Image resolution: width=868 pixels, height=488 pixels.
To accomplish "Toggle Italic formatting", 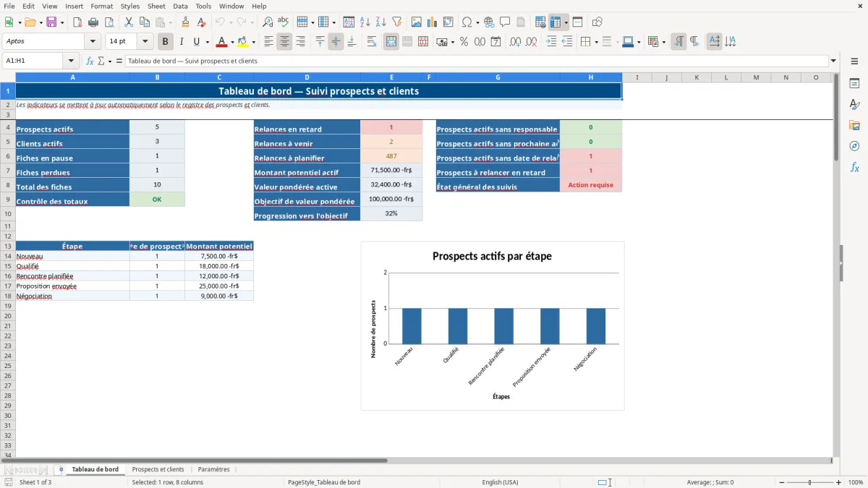I will click(182, 42).
